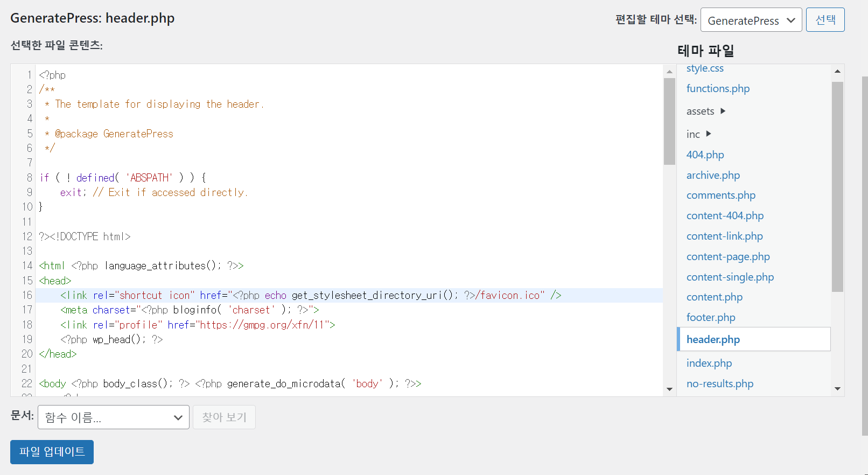Open functions.php theme file

(x=718, y=88)
